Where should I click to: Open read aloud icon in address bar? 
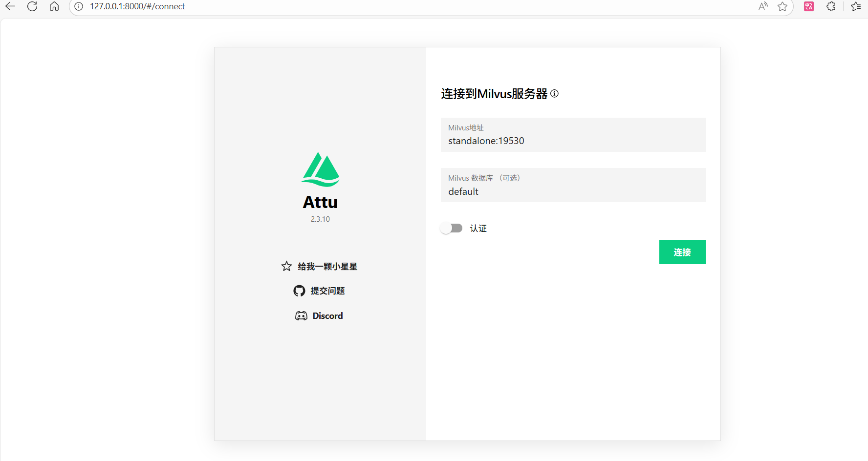coord(763,6)
